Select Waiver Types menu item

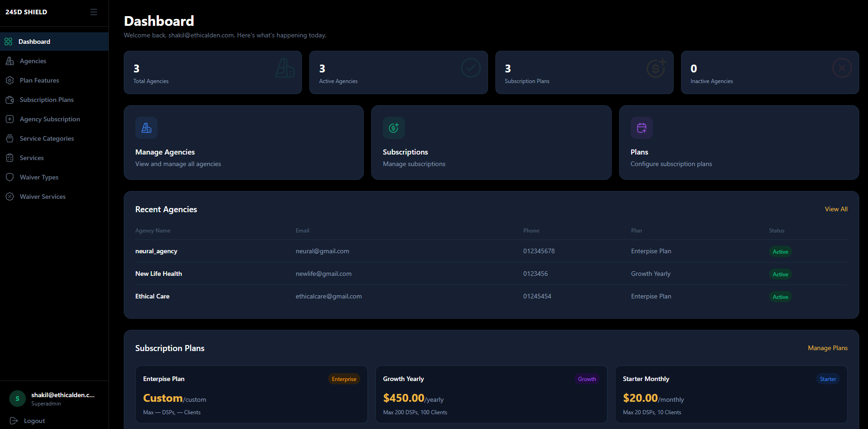coord(54,177)
